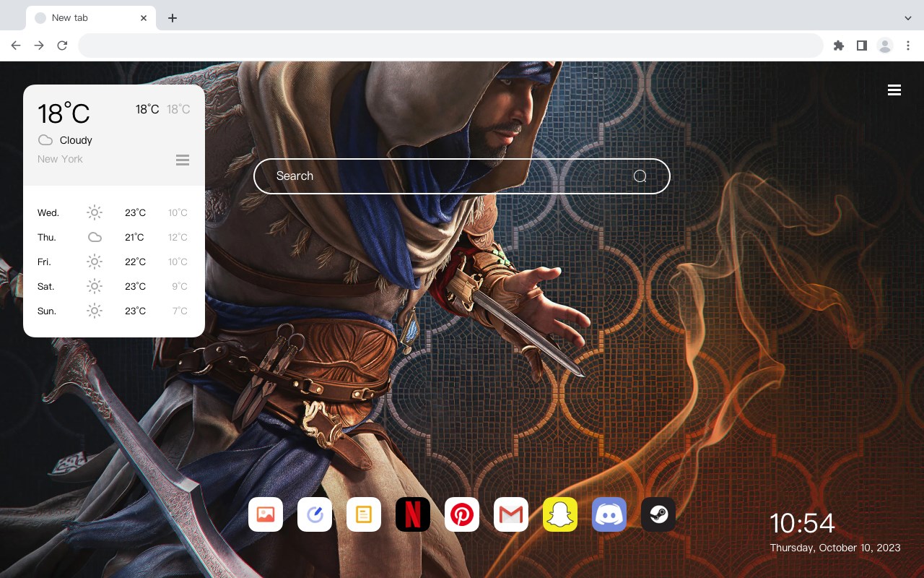Open the page hamburger menu at top right

894,90
